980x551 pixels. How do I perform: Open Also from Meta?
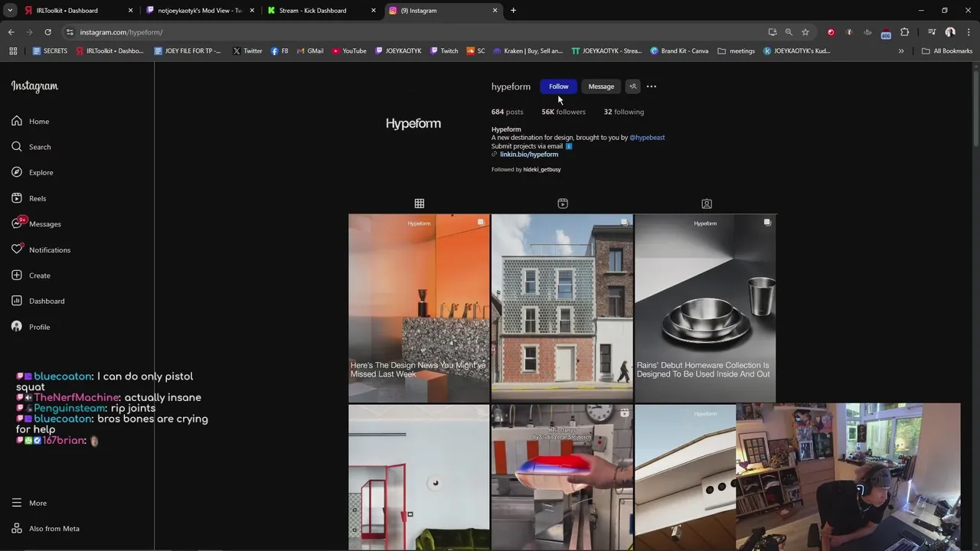pos(45,528)
